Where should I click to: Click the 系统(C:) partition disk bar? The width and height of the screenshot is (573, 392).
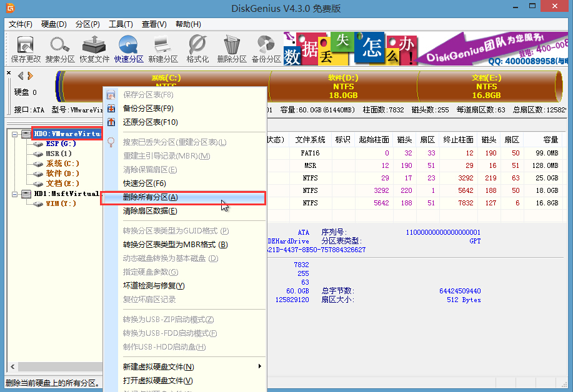[x=166, y=79]
